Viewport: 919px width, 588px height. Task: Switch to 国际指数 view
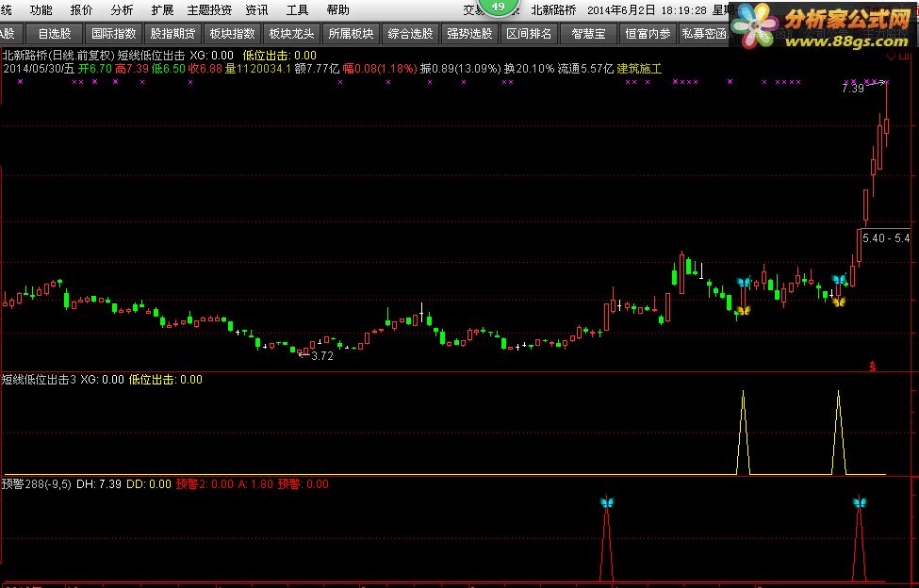(114, 34)
